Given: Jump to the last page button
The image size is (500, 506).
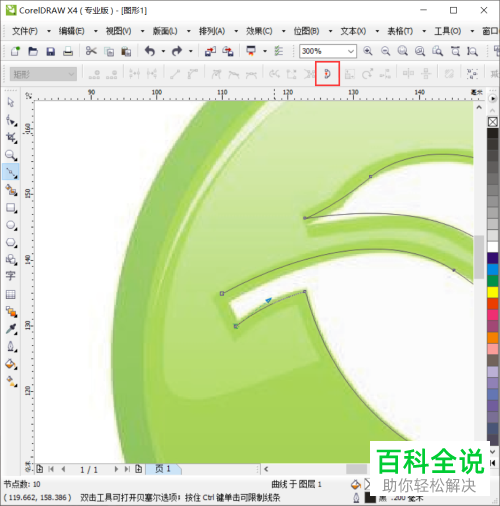Looking at the screenshot, I should pos(127,469).
